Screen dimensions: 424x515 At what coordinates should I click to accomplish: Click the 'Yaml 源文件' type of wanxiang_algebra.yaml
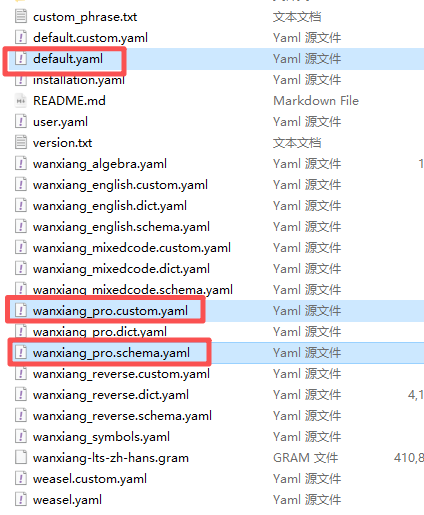coord(307,164)
